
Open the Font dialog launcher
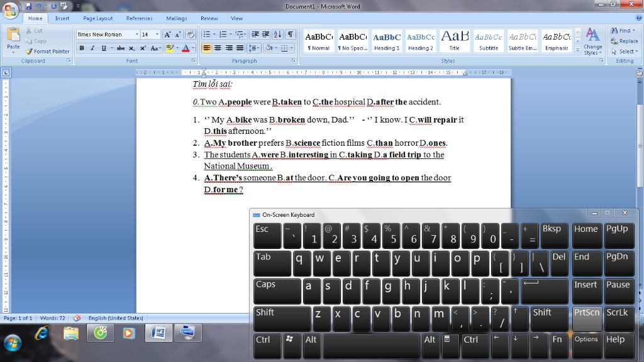click(193, 60)
